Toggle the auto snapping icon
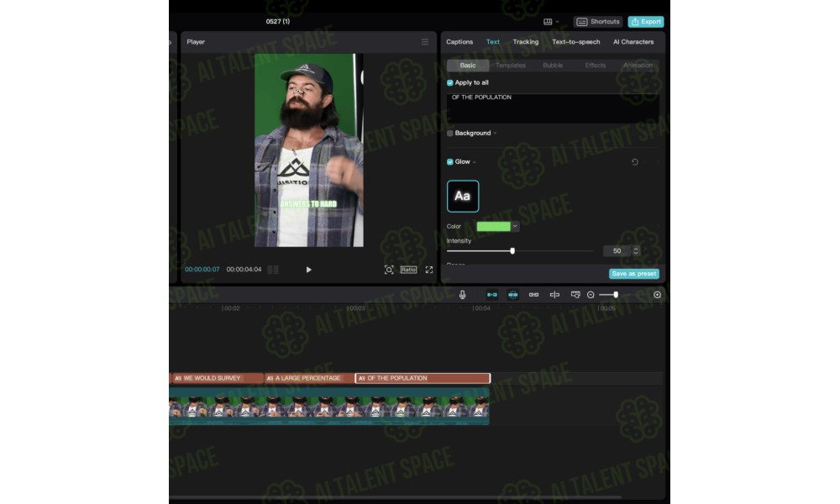This screenshot has height=504, width=840. click(512, 295)
